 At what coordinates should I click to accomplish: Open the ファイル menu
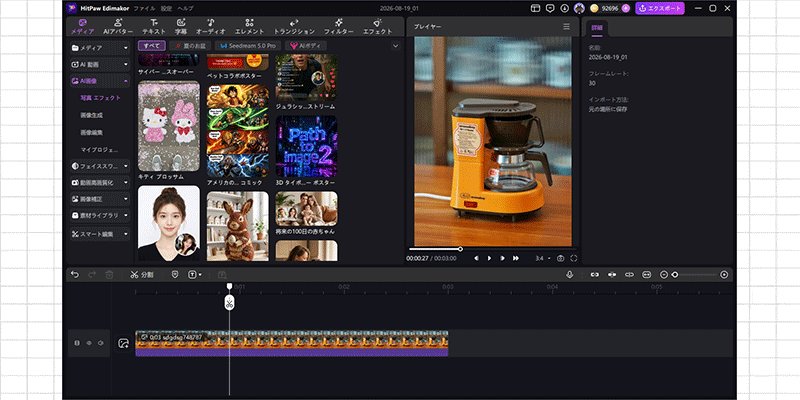tap(144, 8)
